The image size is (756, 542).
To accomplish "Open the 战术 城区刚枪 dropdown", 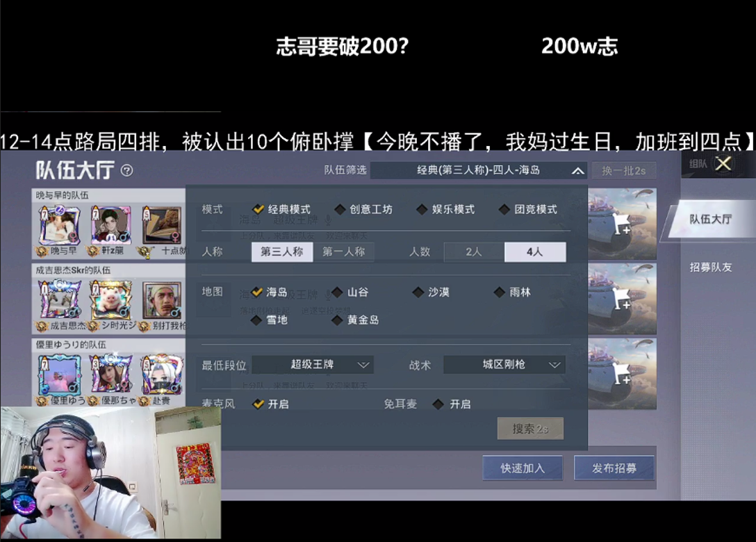I will [x=505, y=364].
